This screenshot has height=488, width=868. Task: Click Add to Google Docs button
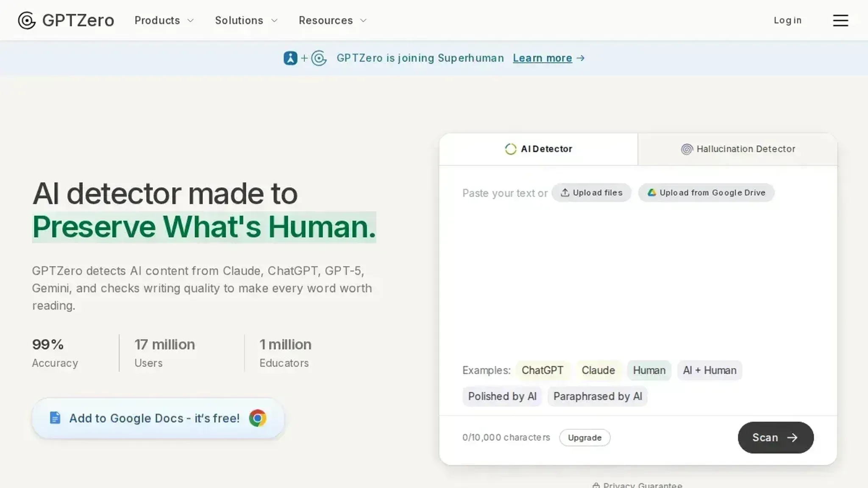pyautogui.click(x=158, y=418)
